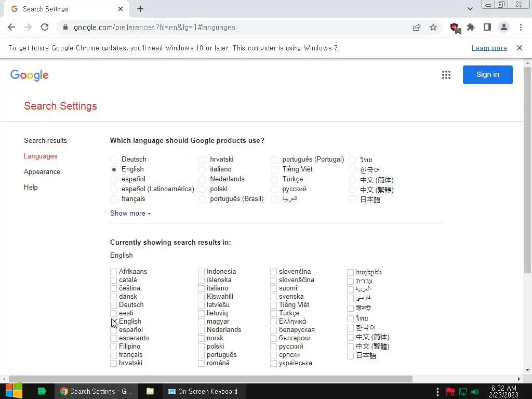Open Search results settings section
Image resolution: width=532 pixels, height=399 pixels.
[46, 140]
